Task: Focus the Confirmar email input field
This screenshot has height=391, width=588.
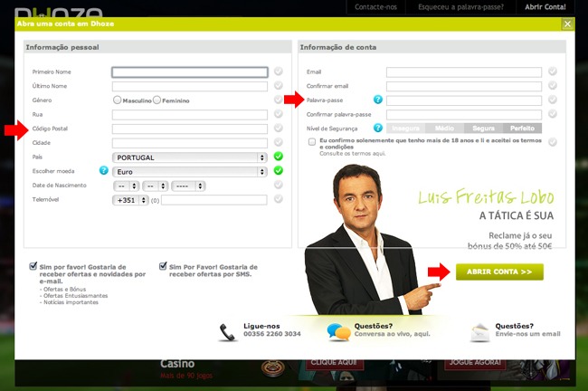Action: pos(464,86)
